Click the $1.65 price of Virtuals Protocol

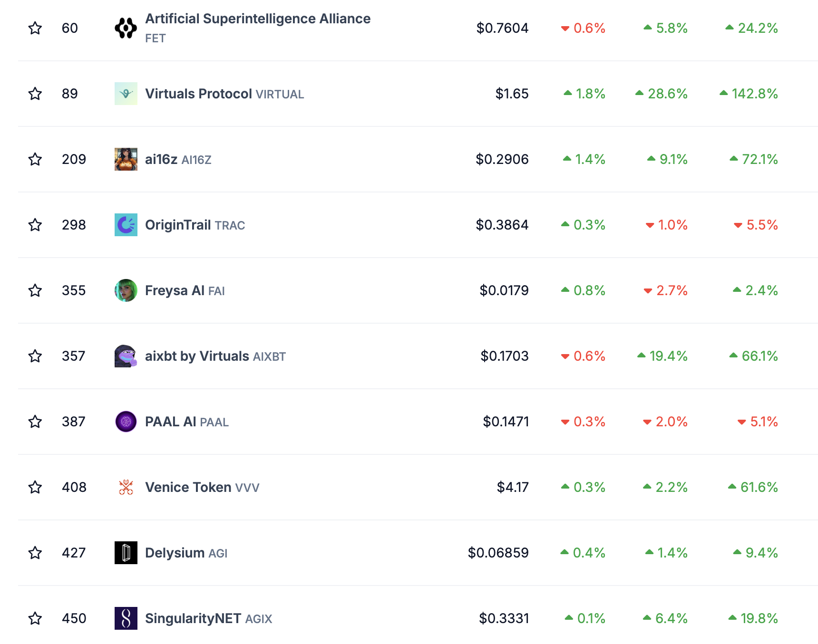pos(512,94)
